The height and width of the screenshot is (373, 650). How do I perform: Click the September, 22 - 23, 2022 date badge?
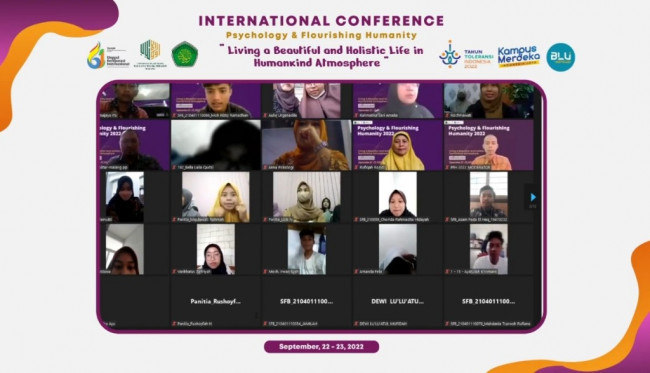click(x=321, y=347)
